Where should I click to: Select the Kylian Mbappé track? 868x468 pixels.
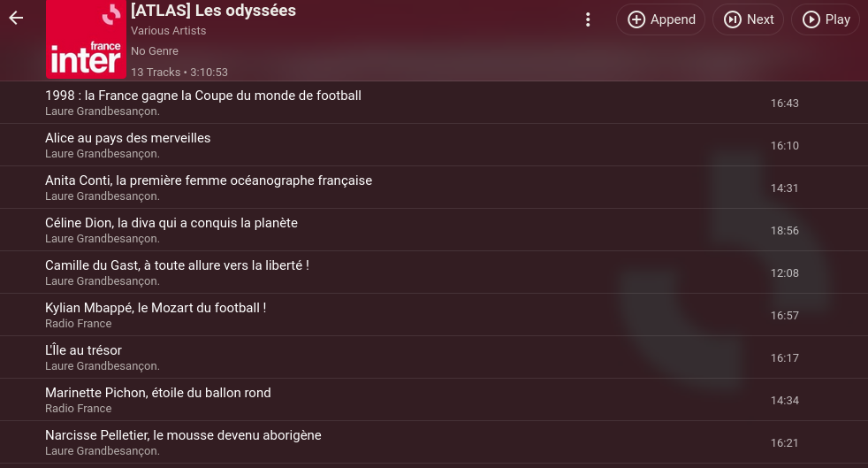(x=434, y=315)
